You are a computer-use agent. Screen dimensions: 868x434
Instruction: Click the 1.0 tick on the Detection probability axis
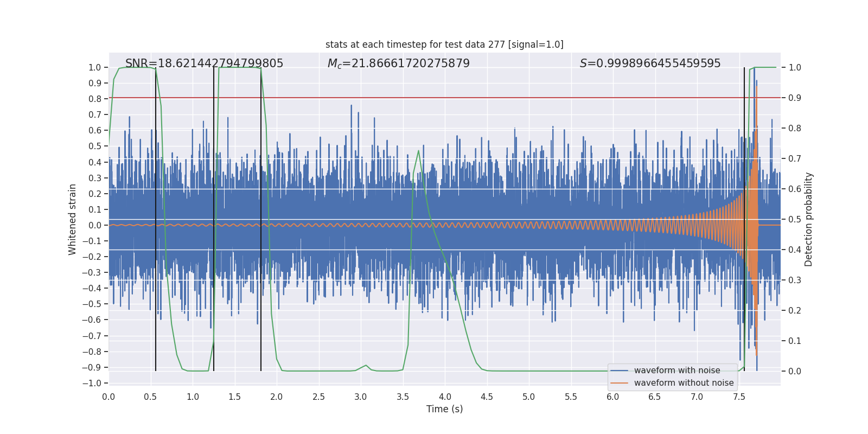tap(795, 67)
